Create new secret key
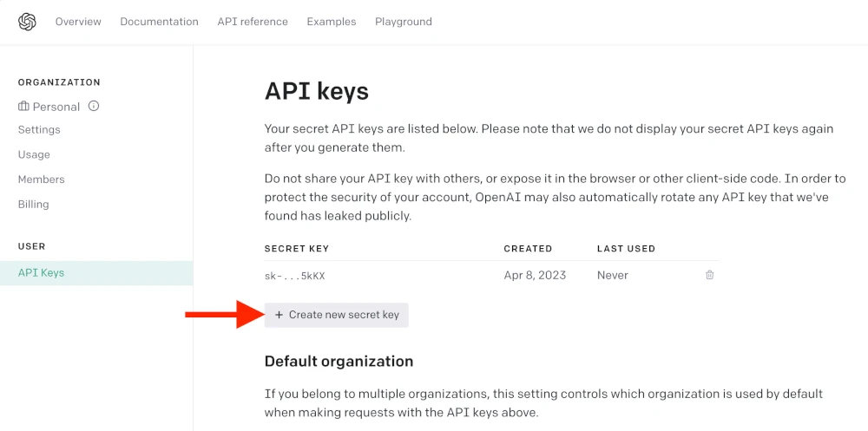The height and width of the screenshot is (431, 868). click(x=336, y=315)
